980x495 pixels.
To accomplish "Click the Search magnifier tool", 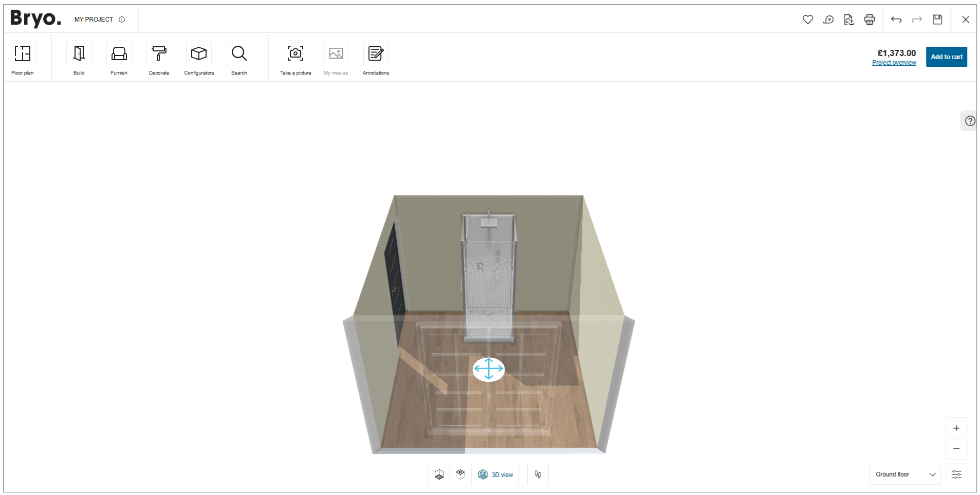I will click(x=239, y=54).
